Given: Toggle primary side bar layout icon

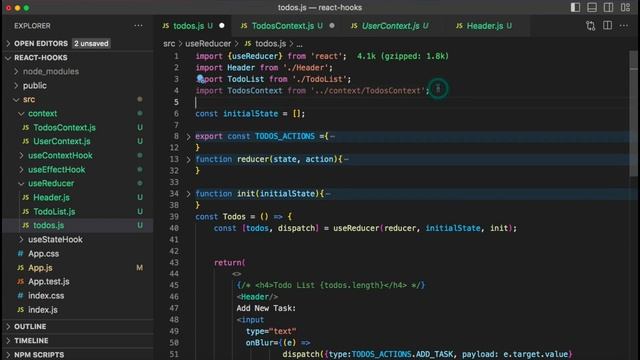Looking at the screenshot, I should pyautogui.click(x=576, y=7).
